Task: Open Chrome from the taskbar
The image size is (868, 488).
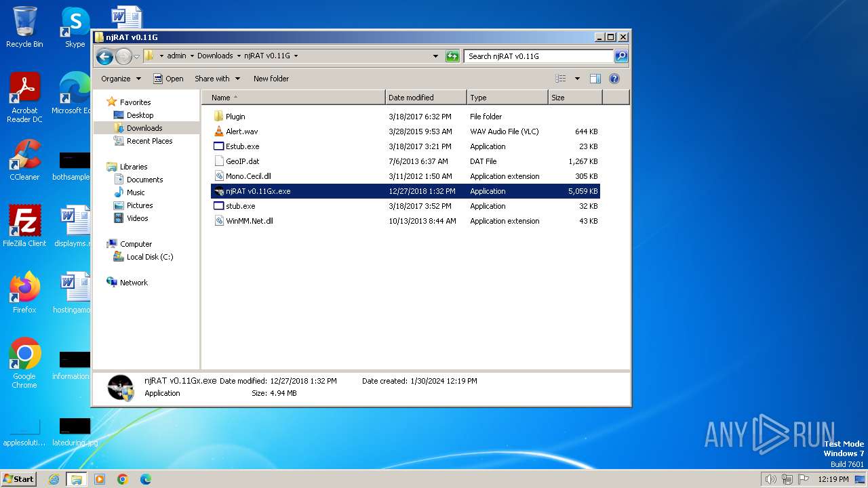Action: pos(123,479)
